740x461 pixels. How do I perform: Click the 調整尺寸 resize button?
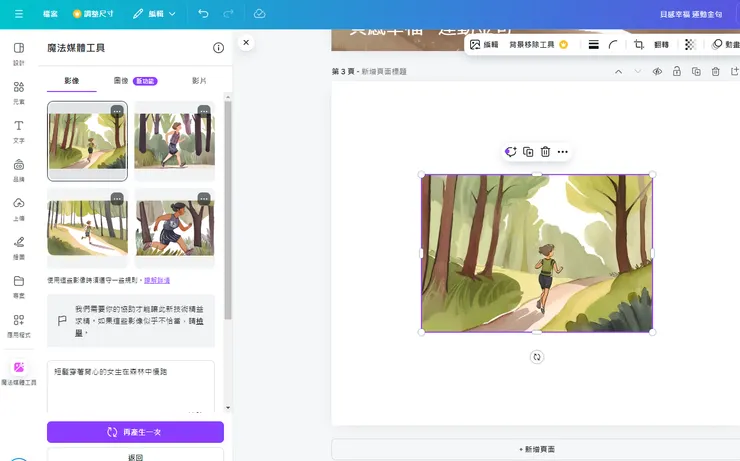tap(93, 14)
